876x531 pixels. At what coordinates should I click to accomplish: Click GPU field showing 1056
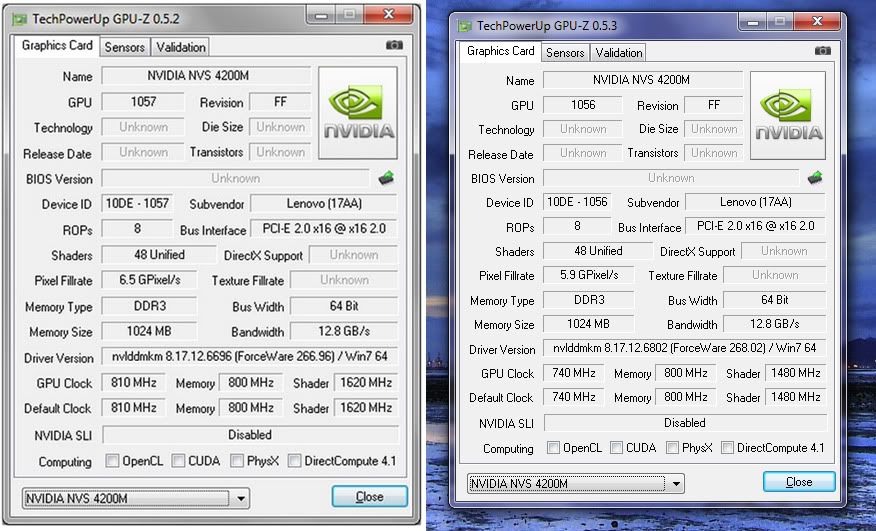click(583, 105)
